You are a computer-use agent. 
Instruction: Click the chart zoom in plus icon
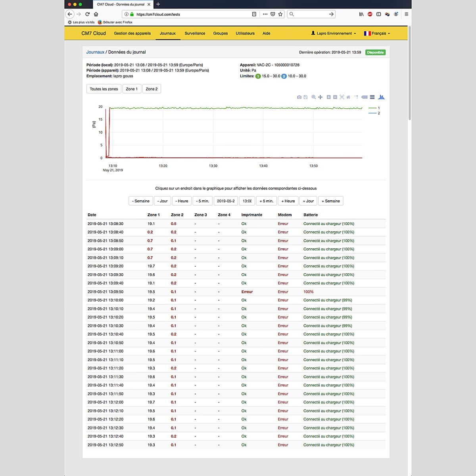coord(329,97)
